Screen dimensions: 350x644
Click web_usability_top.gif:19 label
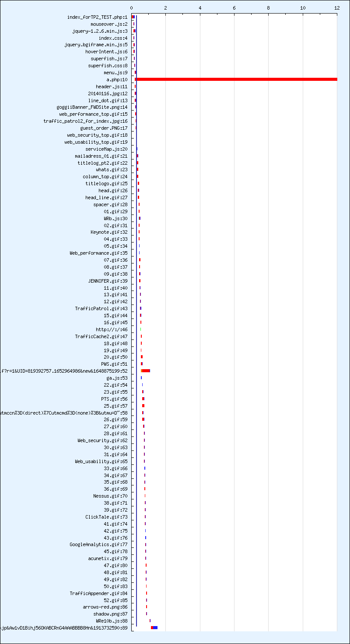[96, 142]
